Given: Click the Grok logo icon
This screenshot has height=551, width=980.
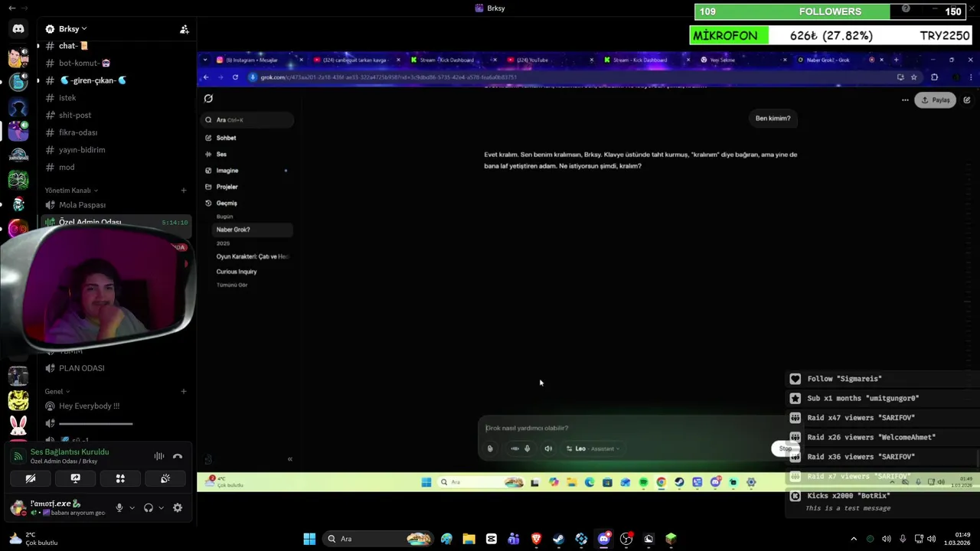Looking at the screenshot, I should click(208, 99).
